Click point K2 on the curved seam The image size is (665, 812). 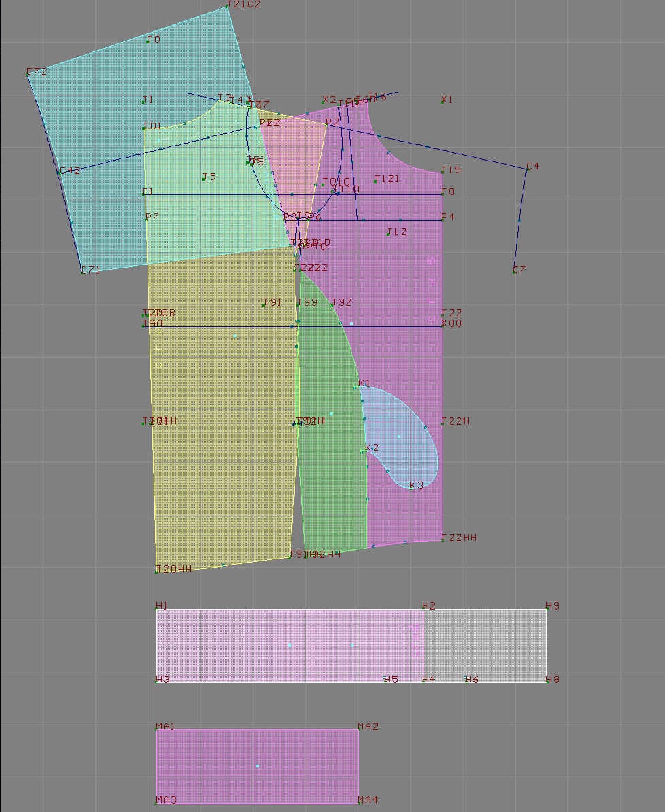(364, 451)
